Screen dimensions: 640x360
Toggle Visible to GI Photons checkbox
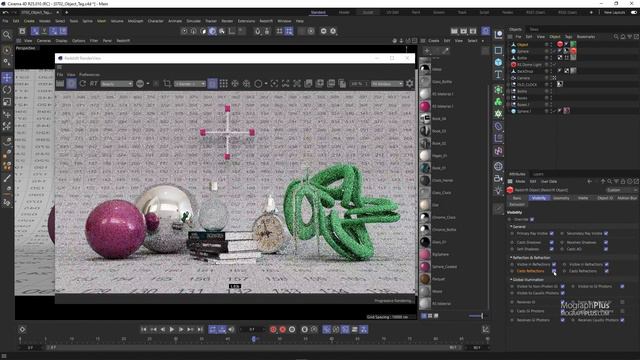622,287
